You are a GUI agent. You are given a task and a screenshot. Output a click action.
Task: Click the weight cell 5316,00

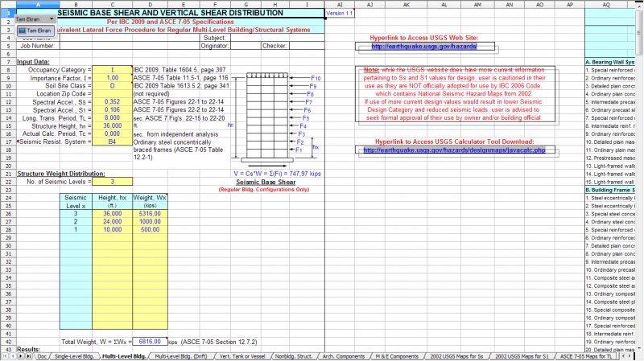pyautogui.click(x=150, y=214)
